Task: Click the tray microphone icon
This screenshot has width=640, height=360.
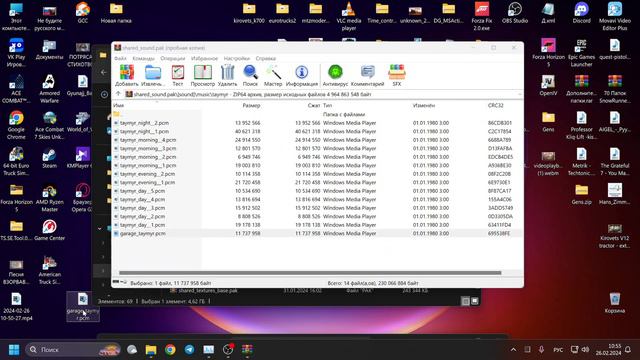Action: tap(541, 350)
